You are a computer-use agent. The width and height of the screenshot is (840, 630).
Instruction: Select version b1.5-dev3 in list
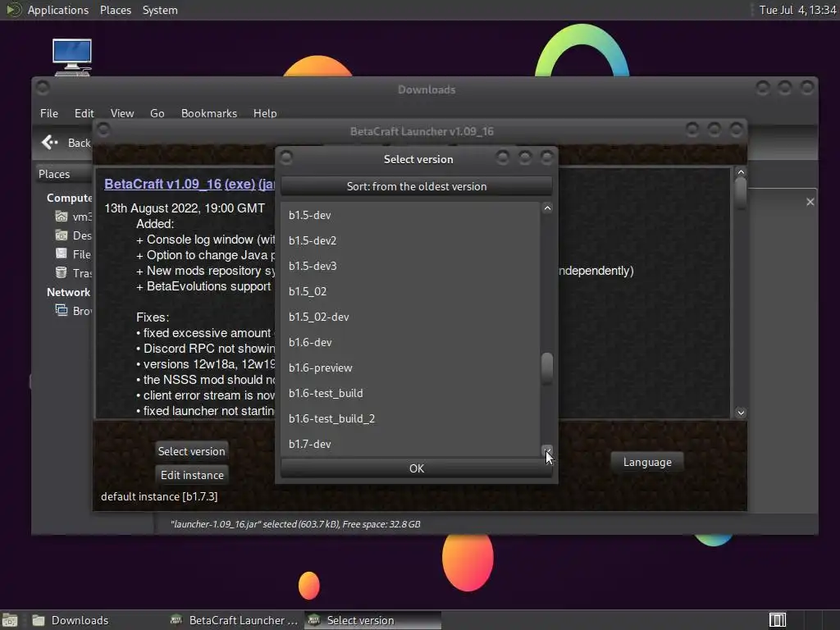click(x=410, y=267)
